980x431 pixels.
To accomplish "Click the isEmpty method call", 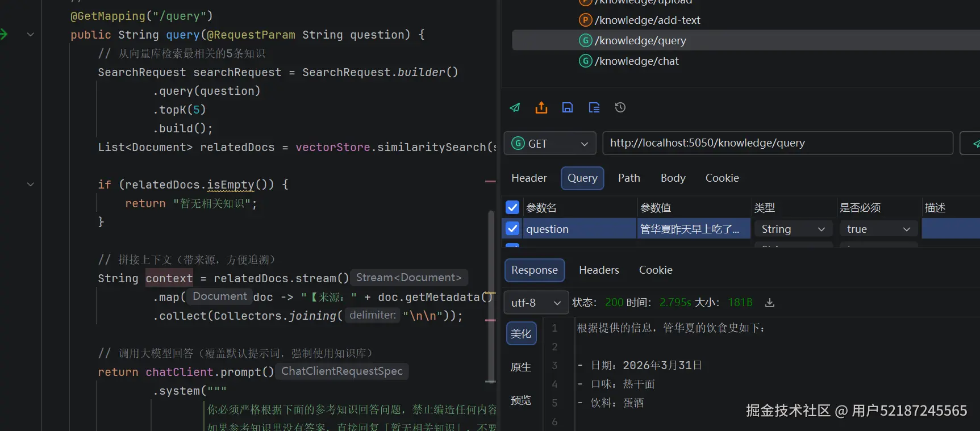I will 231,185.
